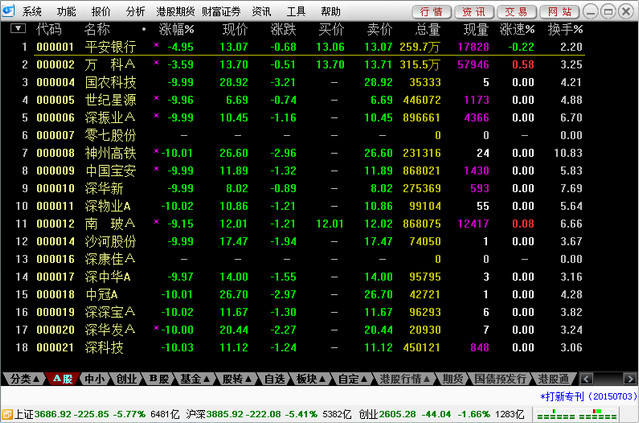Sort by 涨幅% column header
This screenshot has height=423, width=639.
pyautogui.click(x=176, y=29)
